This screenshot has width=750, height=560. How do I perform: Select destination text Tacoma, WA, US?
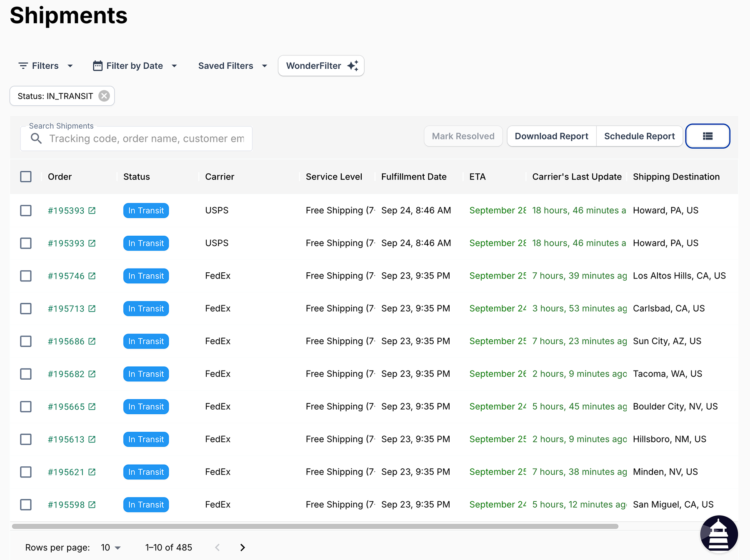click(667, 374)
